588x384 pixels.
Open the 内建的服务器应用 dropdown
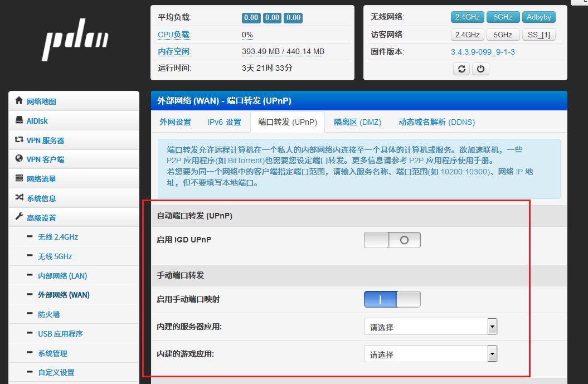[430, 327]
